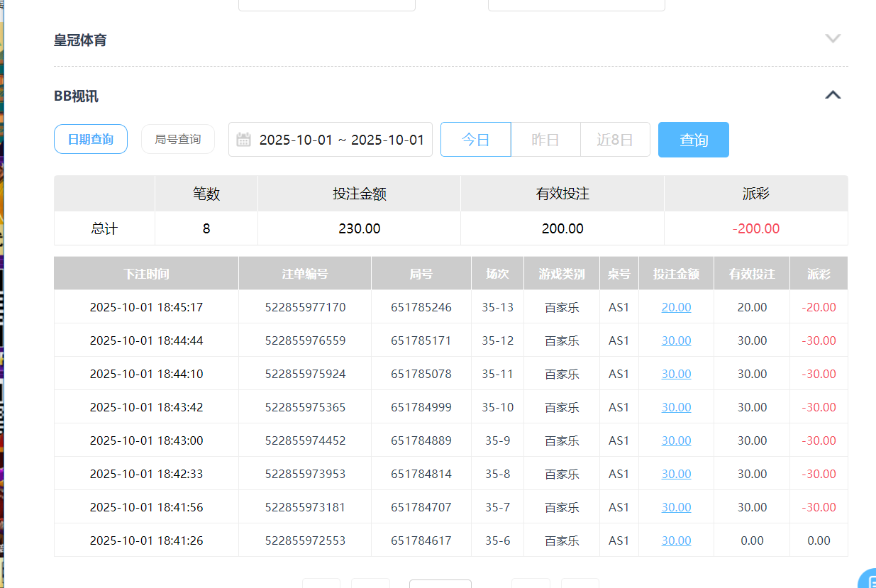Expand the 皇冠体育 section chevron

[x=833, y=38]
